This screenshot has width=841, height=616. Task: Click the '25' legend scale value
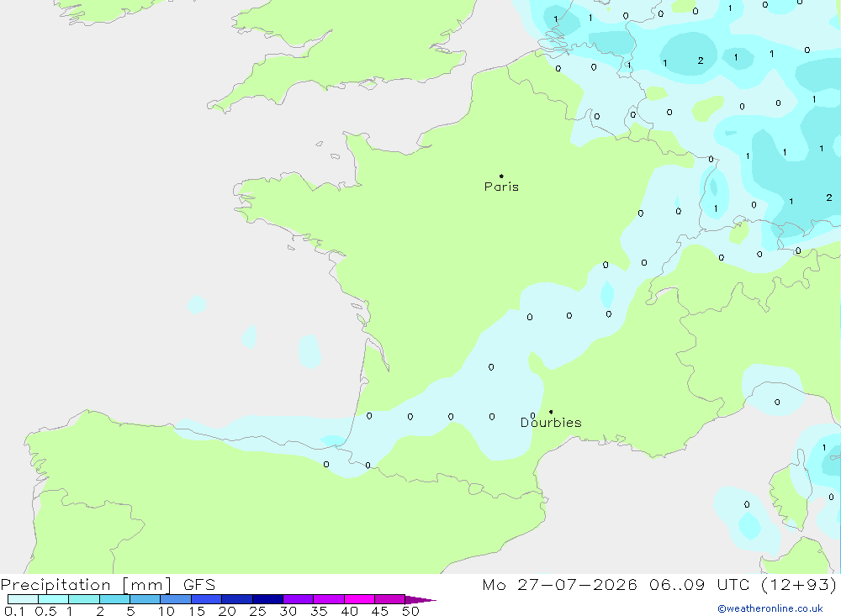pos(257,611)
